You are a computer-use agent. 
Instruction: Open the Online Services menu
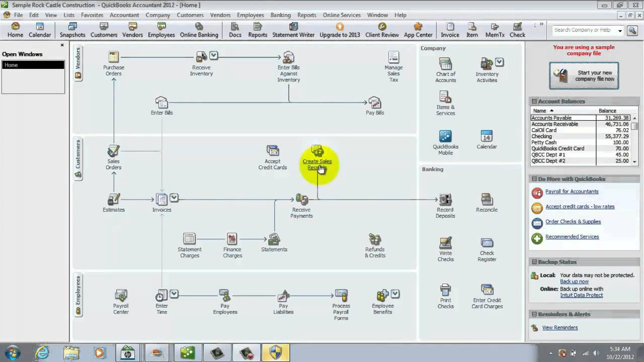[x=342, y=15]
